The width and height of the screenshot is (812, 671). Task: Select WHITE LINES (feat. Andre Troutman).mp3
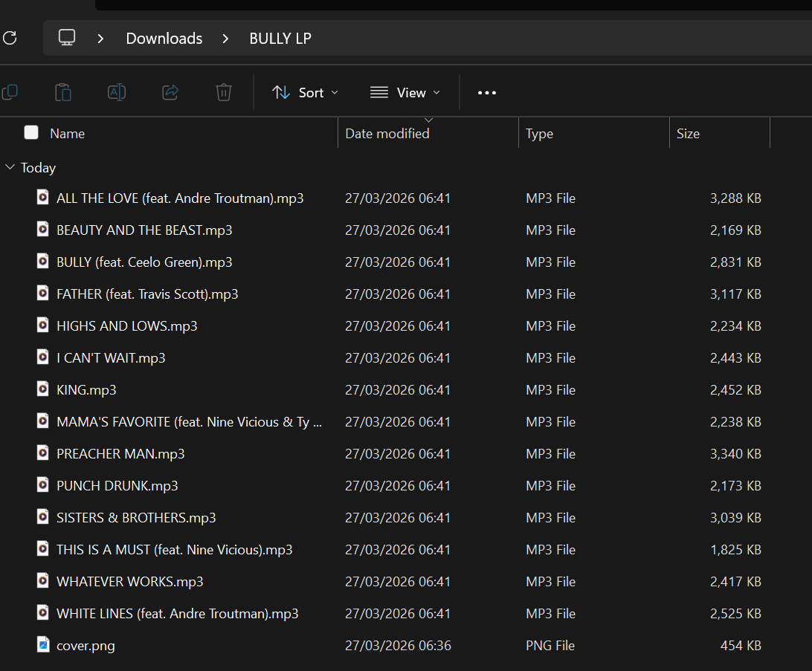click(177, 614)
